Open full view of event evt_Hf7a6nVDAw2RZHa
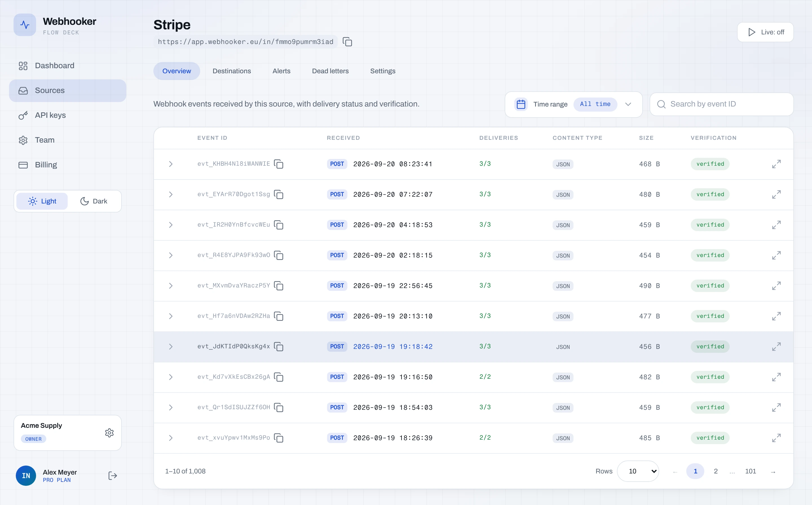Viewport: 812px width, 505px height. coord(776,316)
